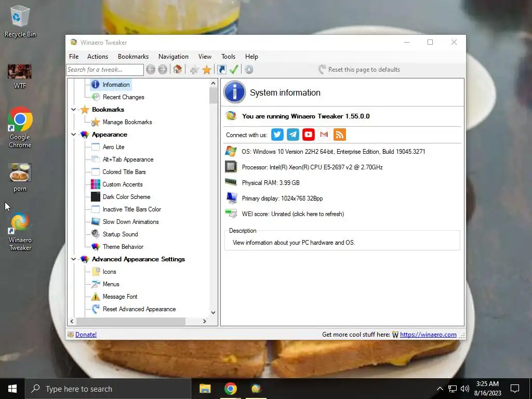Screen dimensions: 532x399
Task: Click the Physical RAM 3.99 GB line
Action: coord(271,183)
